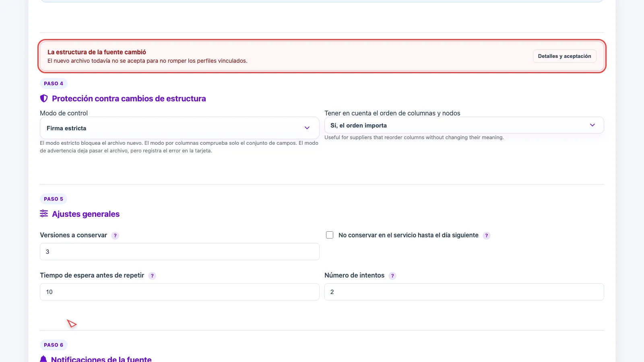Open the Modo de control dropdown

pos(180,128)
